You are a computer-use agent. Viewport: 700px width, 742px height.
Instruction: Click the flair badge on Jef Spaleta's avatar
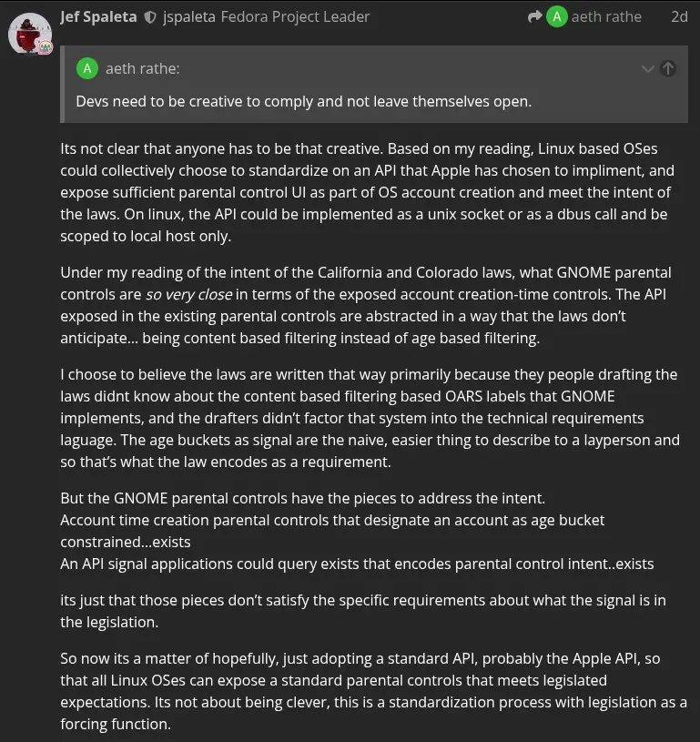tap(46, 47)
